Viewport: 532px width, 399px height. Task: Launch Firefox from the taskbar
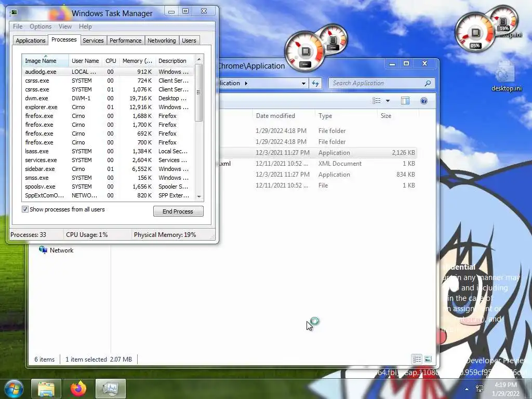78,389
